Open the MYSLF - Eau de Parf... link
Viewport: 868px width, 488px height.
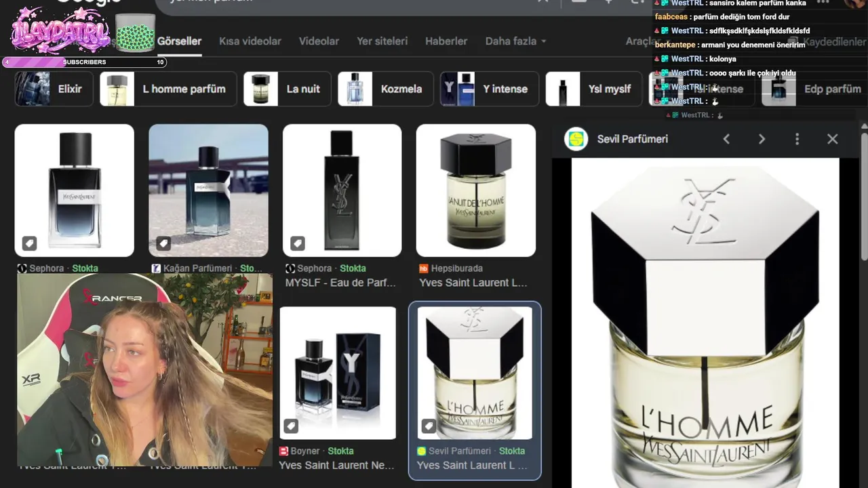click(x=340, y=283)
